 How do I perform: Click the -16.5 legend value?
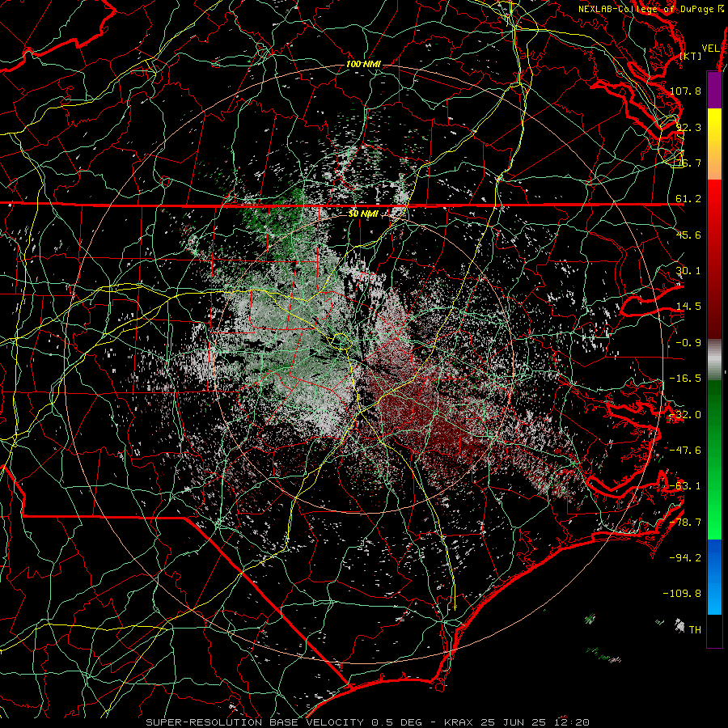(685, 379)
